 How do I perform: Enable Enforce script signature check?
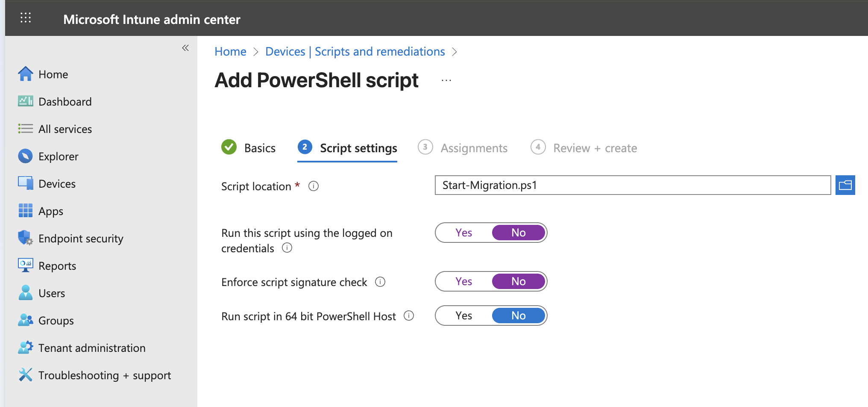click(463, 281)
